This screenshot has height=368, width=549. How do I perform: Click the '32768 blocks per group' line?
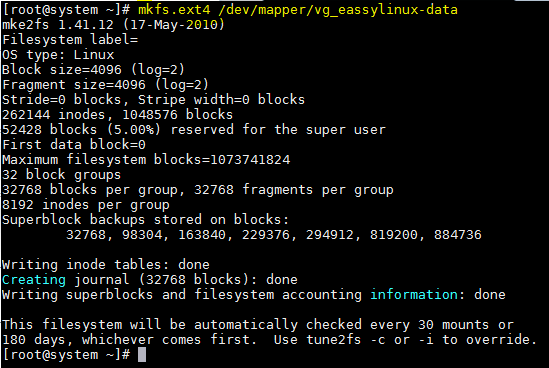198,190
